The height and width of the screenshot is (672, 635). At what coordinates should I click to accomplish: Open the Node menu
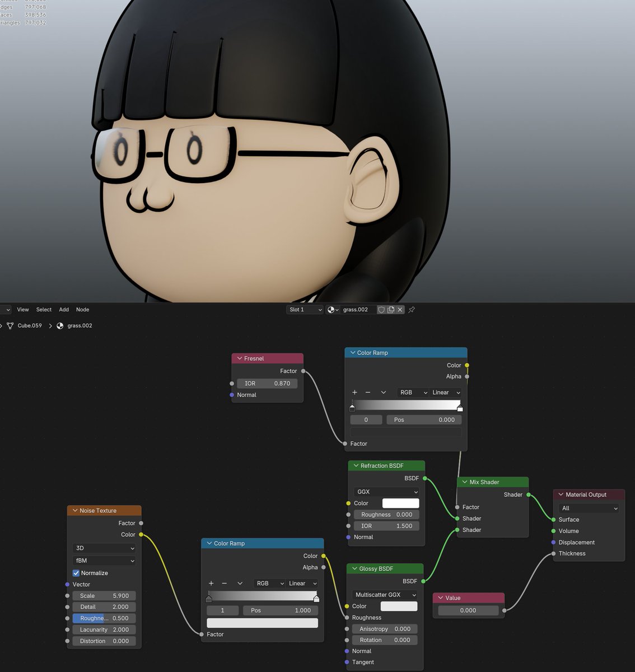tap(82, 310)
